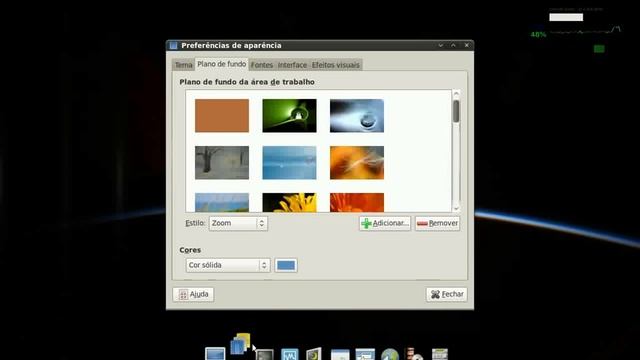Click the Adicionar button

click(385, 223)
